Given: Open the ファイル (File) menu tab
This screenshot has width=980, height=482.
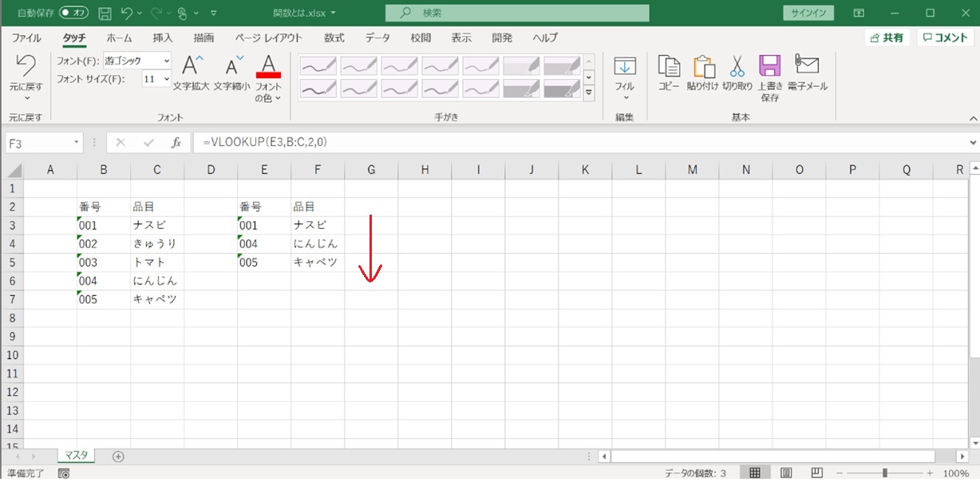Looking at the screenshot, I should point(26,38).
